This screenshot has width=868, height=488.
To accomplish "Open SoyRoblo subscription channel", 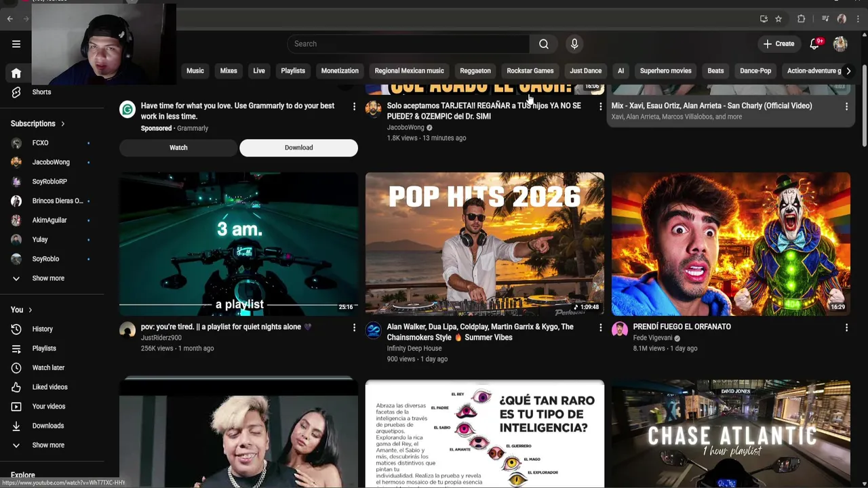I will tap(47, 259).
